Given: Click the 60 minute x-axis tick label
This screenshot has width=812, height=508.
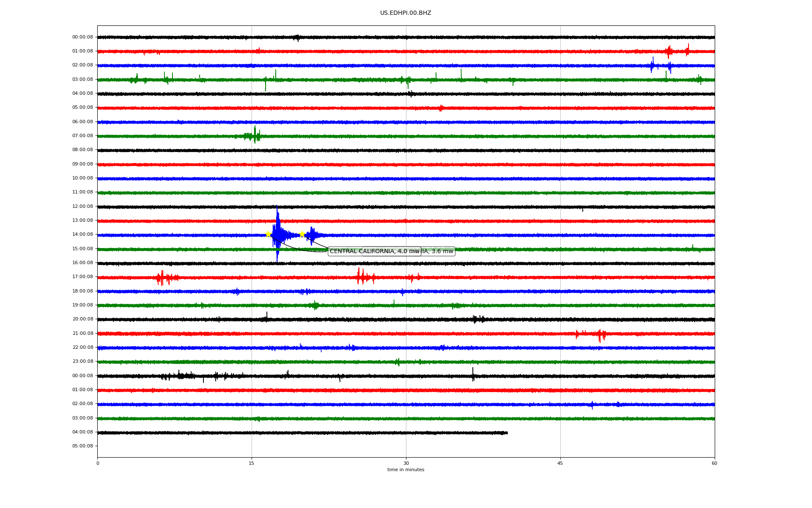Looking at the screenshot, I should [714, 463].
